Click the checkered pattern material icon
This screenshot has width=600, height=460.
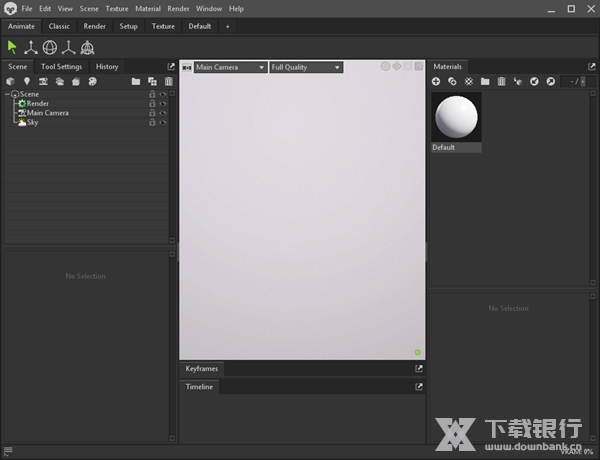pos(469,81)
